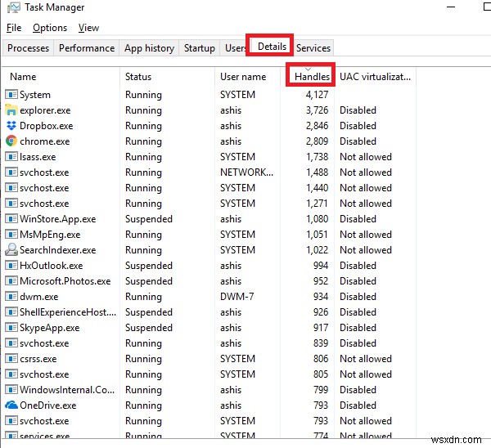
Task: Click the SearchIndexer.exe magnifier icon
Action: (11, 249)
